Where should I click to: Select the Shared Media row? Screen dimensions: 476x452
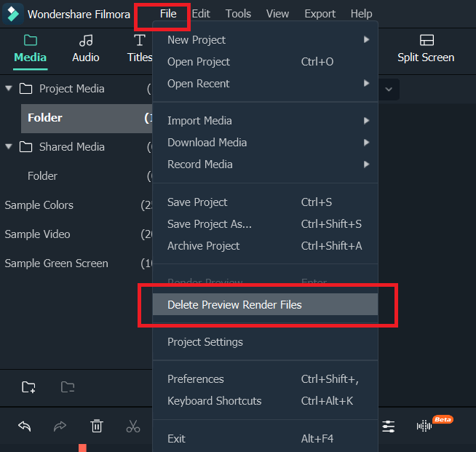point(76,147)
